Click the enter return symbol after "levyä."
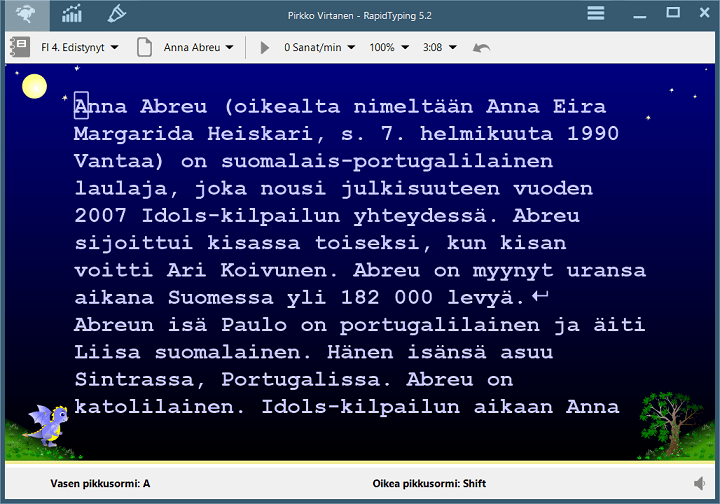Image resolution: width=720 pixels, height=504 pixels. [x=540, y=296]
